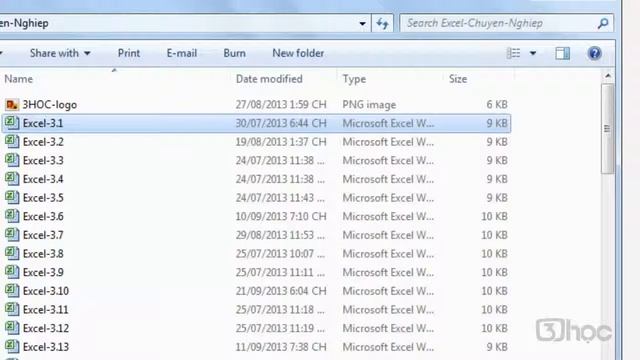Select the Excel-3.4 file icon

coord(12,179)
